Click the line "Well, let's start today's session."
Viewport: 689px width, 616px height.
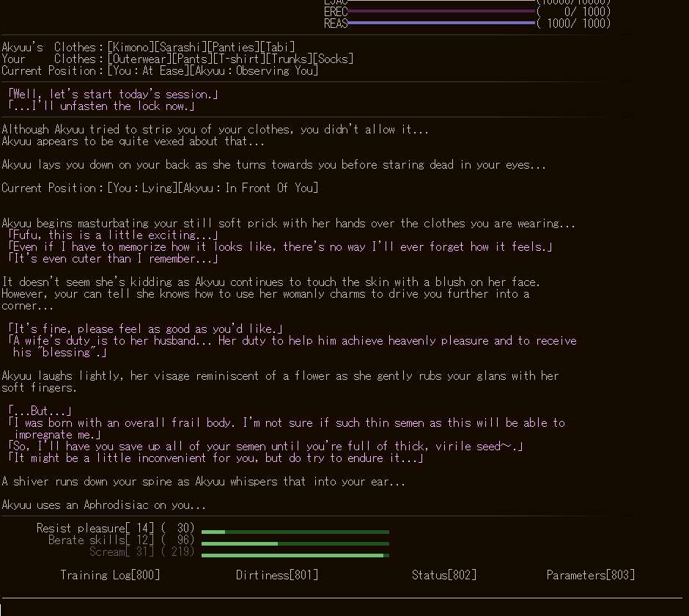point(113,94)
